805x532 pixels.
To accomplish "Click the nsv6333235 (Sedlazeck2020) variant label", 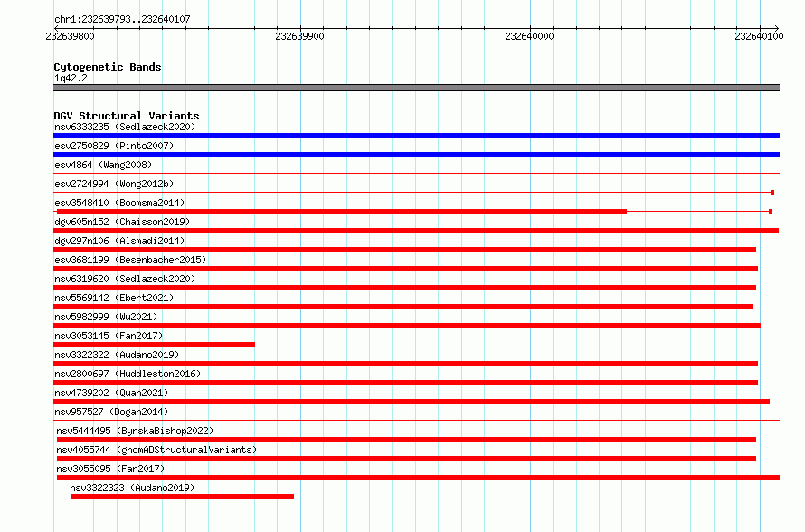I will click(125, 127).
